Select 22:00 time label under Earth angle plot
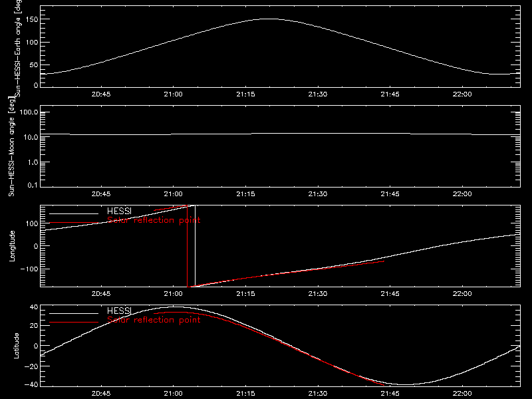 coord(462,94)
